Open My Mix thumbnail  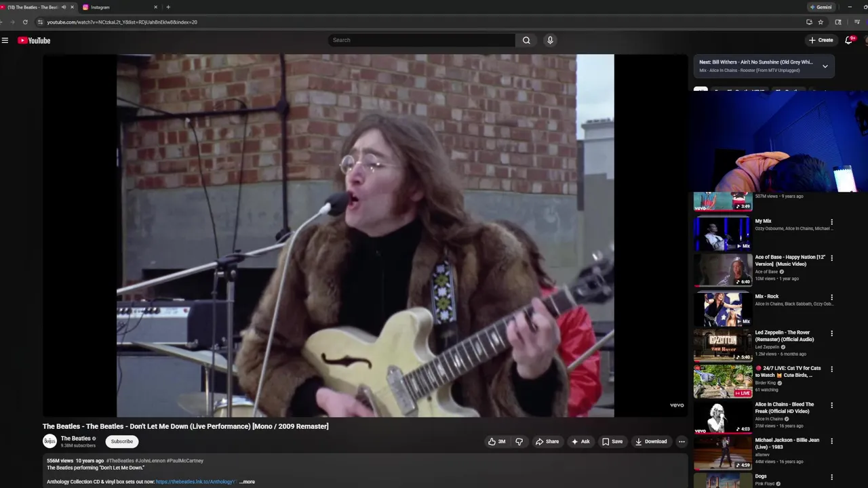[x=723, y=234]
